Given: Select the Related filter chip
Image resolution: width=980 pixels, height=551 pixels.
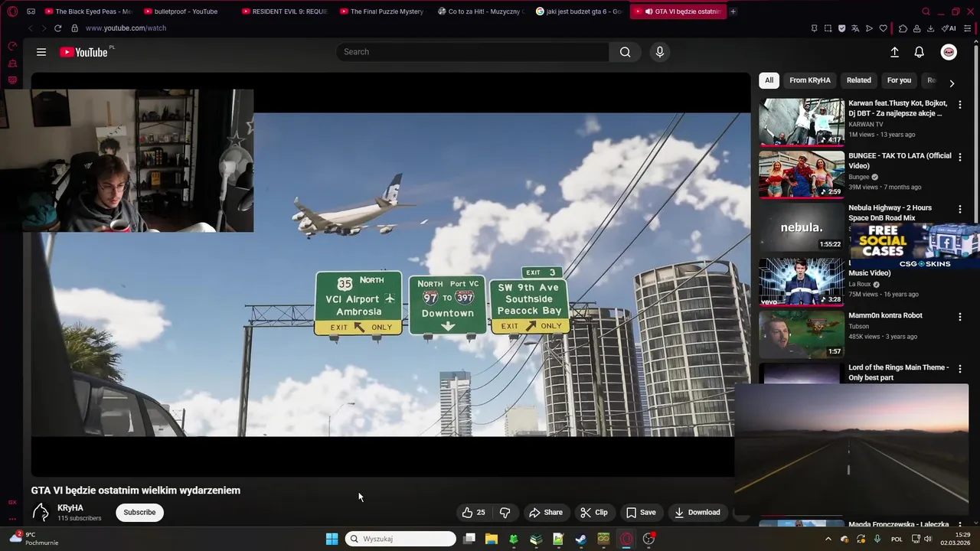Looking at the screenshot, I should (x=858, y=80).
